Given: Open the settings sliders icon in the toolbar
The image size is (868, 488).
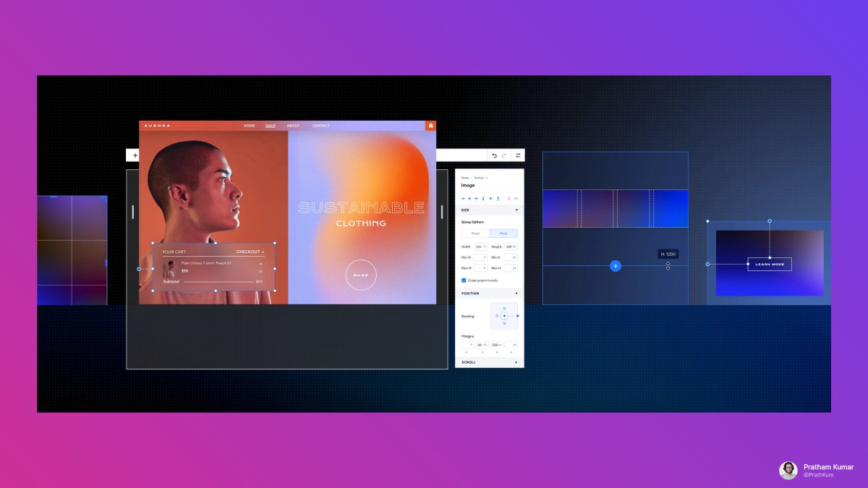Looking at the screenshot, I should click(518, 155).
